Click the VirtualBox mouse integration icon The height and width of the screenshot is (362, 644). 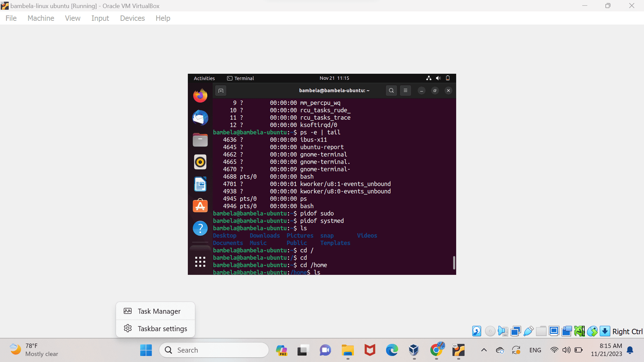click(592, 331)
